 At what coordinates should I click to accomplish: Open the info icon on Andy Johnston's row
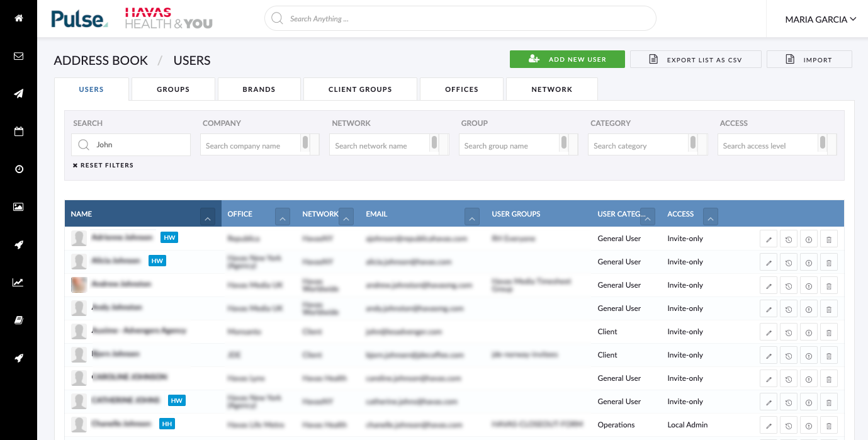pos(809,308)
